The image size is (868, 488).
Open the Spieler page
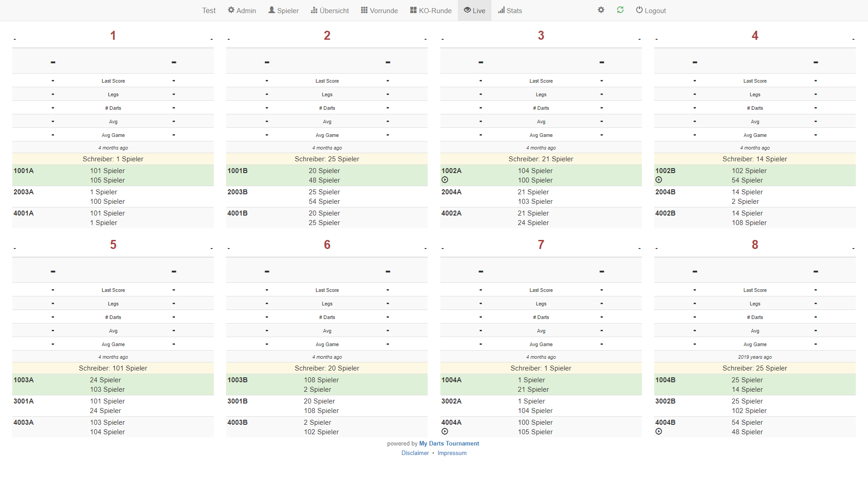point(283,10)
